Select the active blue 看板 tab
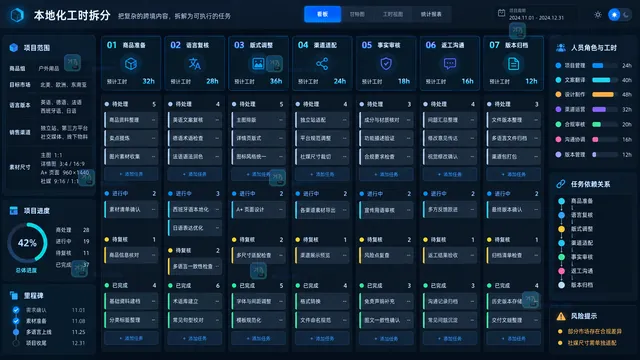The width and height of the screenshot is (640, 360). click(x=322, y=14)
